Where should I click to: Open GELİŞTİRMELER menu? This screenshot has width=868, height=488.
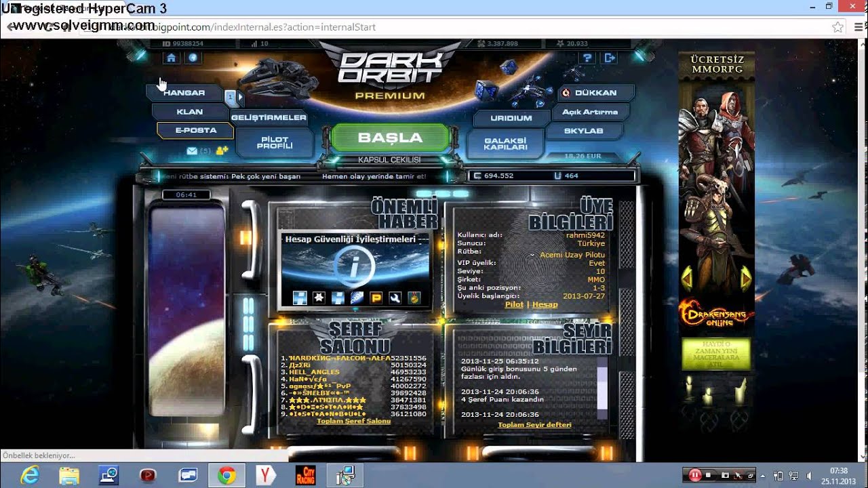pos(269,117)
